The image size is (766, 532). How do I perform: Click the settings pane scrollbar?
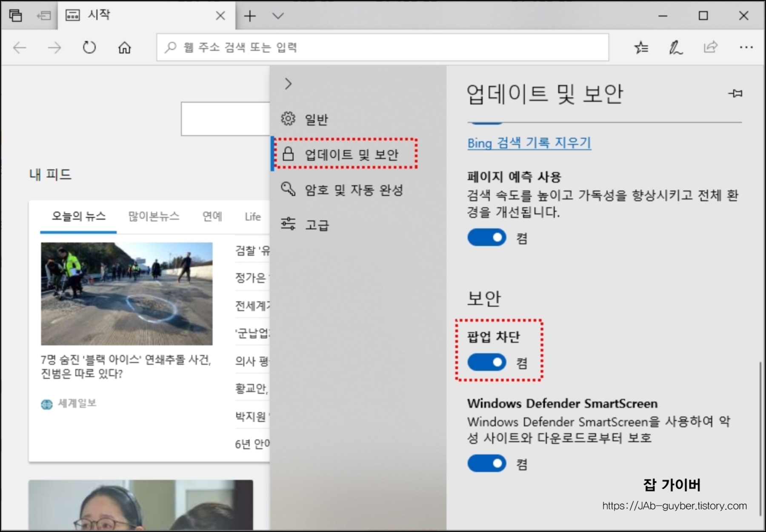click(760, 438)
